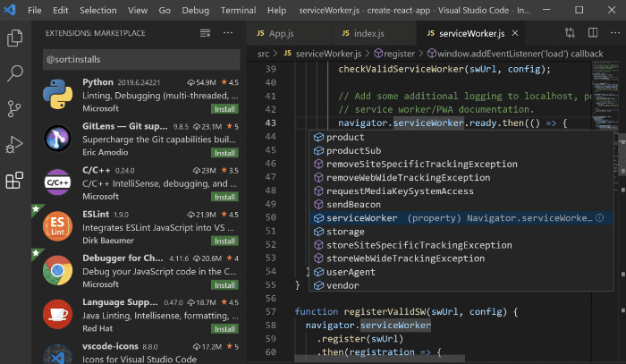Click line number 43 in gutter

pos(271,123)
